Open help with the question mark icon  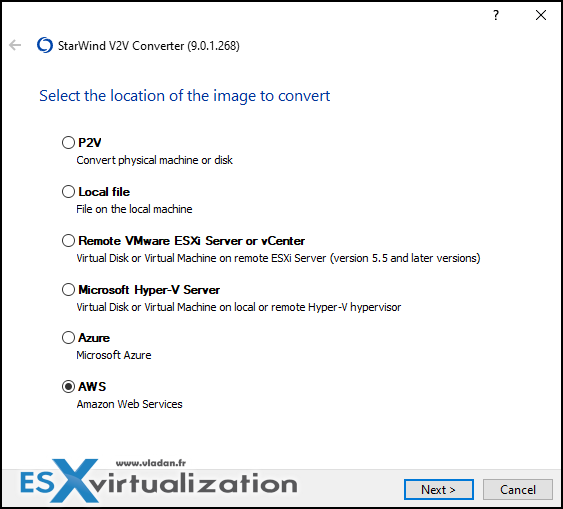point(496,15)
